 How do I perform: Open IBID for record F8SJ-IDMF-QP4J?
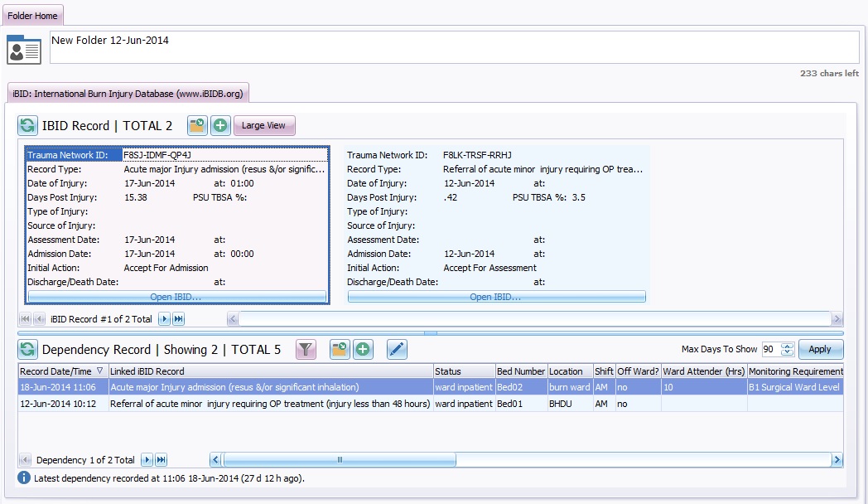[176, 297]
